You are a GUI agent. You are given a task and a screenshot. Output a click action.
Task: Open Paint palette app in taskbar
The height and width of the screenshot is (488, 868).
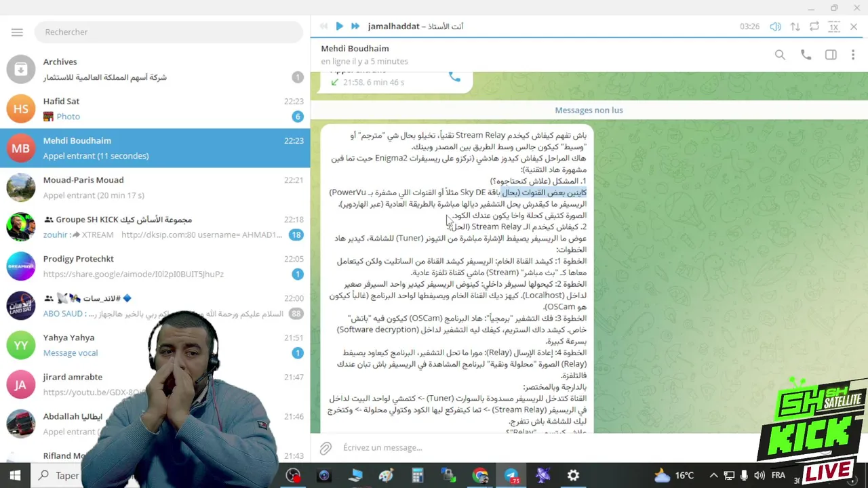tap(386, 476)
